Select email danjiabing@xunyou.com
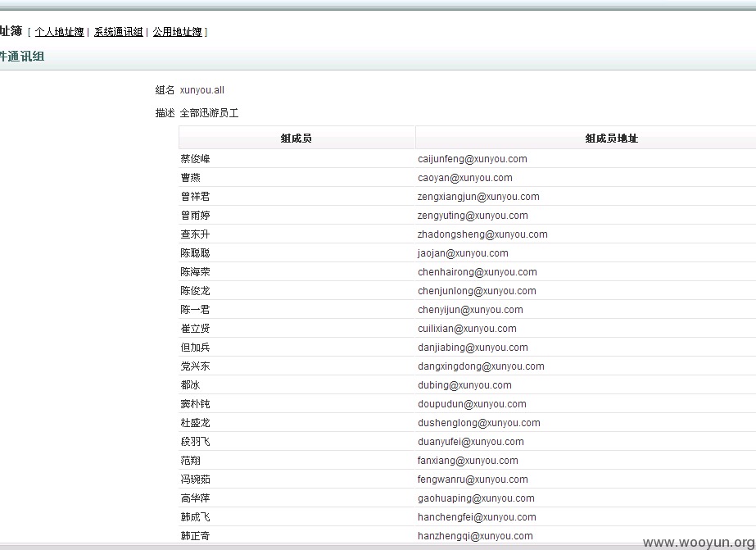This screenshot has height=550, width=756. (473, 348)
